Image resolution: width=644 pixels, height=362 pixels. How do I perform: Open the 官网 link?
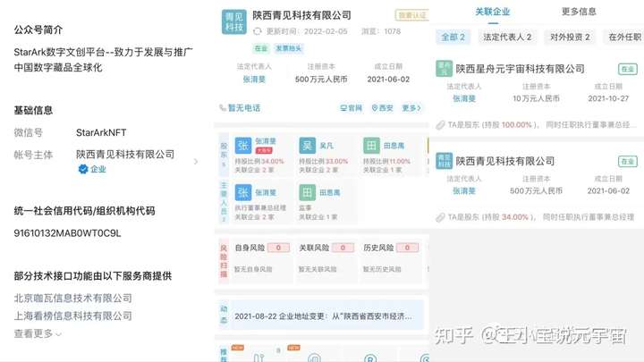[352, 108]
